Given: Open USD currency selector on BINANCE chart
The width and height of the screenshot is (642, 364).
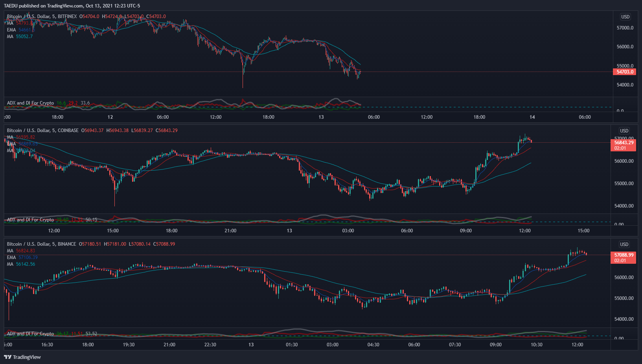Looking at the screenshot, I should 624,244.
